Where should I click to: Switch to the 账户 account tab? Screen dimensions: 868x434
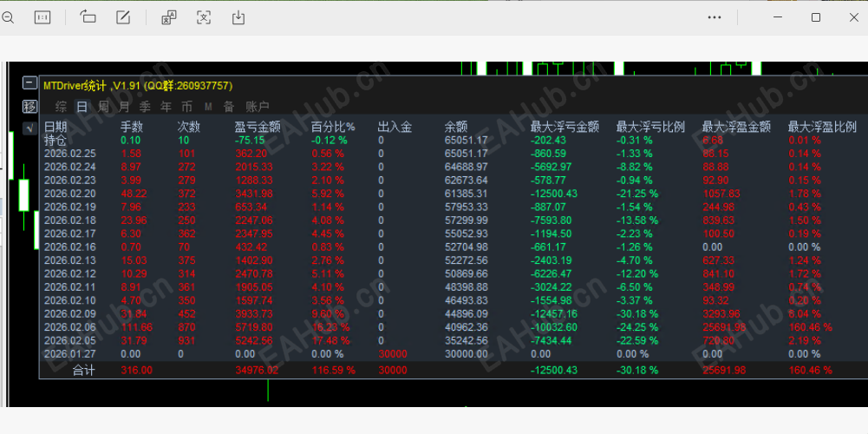tap(258, 107)
